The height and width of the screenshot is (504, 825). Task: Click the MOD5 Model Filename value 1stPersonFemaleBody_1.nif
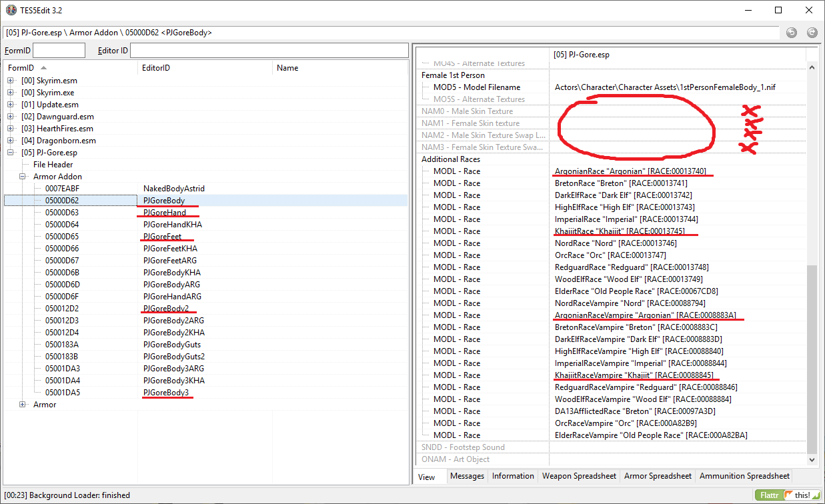click(x=665, y=87)
